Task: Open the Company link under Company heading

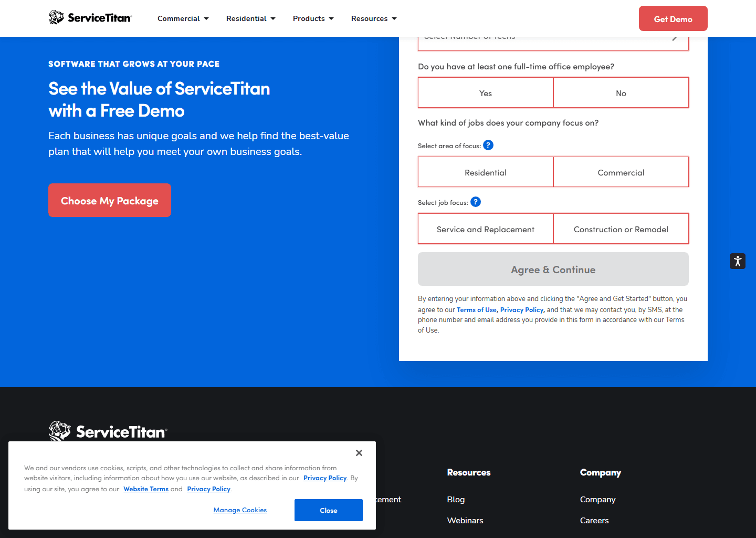Action: tap(597, 499)
